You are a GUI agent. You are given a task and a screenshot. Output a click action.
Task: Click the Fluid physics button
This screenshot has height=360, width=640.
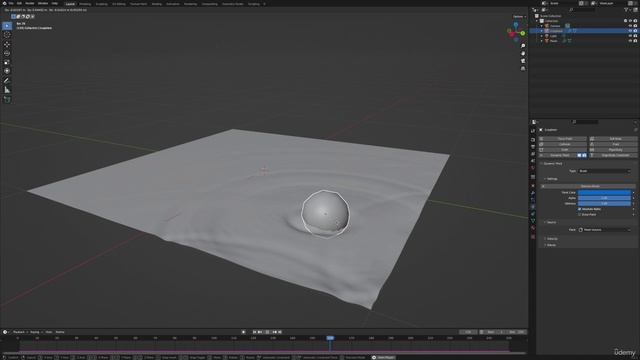click(613, 144)
